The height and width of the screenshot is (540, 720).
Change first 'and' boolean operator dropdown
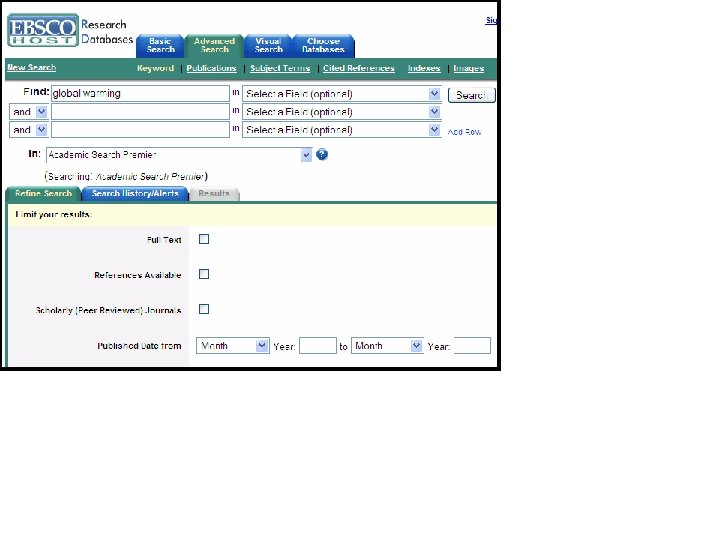point(28,112)
